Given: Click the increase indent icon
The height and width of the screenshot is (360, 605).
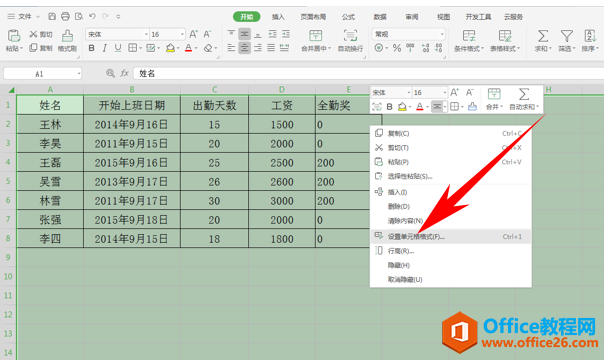Looking at the screenshot, I should point(286,34).
